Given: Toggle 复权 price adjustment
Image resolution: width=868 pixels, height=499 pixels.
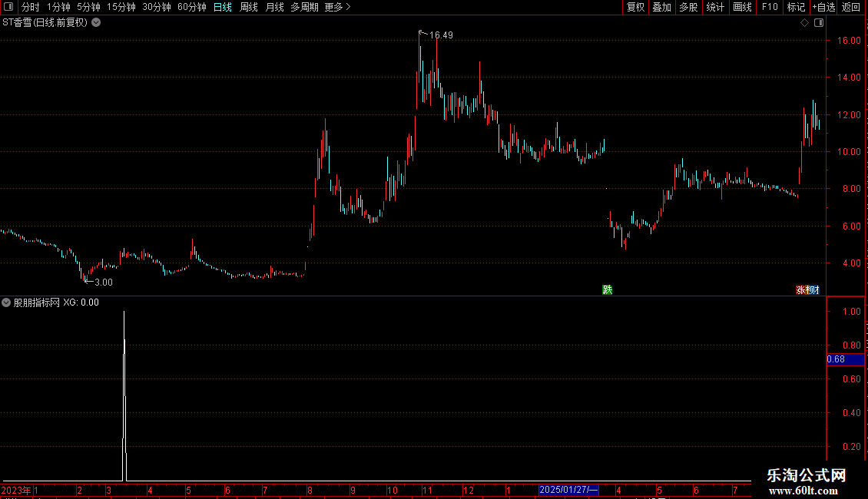Looking at the screenshot, I should click(635, 7).
